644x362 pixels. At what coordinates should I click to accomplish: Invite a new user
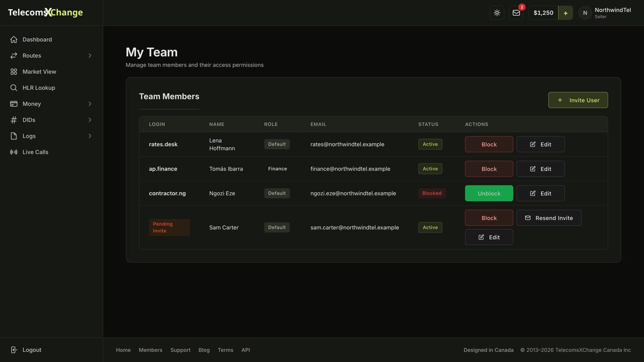[x=578, y=100]
